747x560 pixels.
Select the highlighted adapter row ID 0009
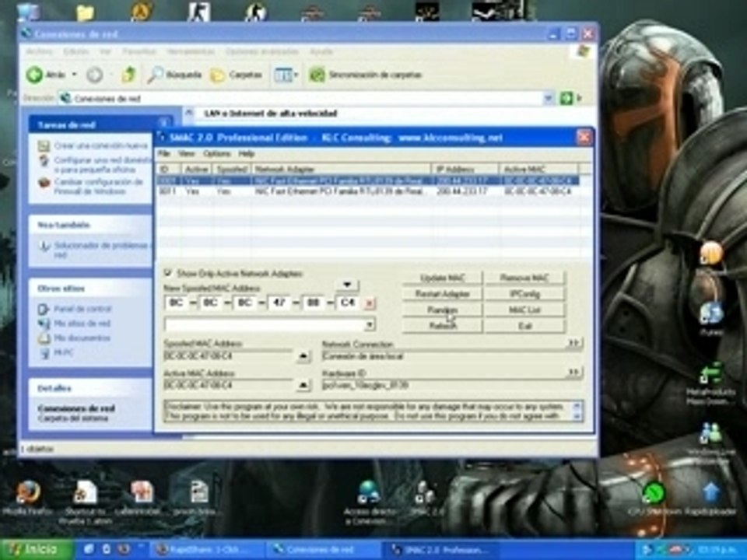[x=368, y=181]
